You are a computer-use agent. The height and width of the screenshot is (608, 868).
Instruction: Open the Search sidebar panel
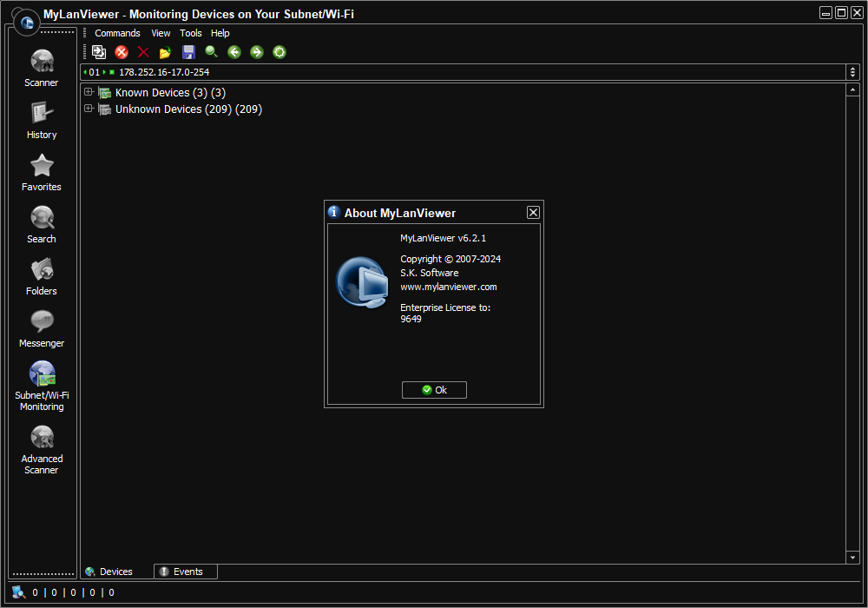tap(42, 224)
